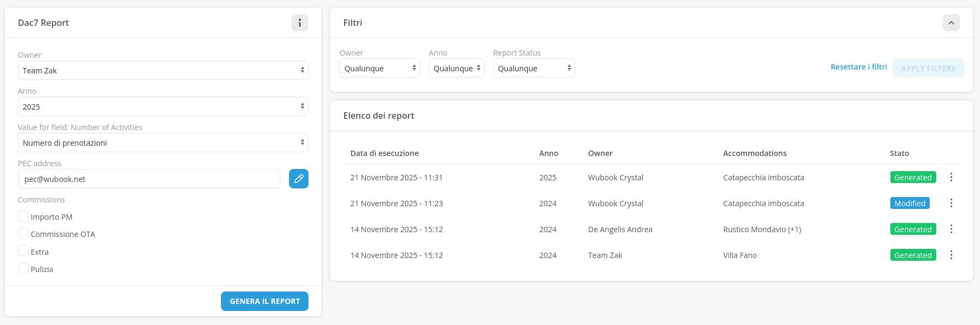Check the Pulizia commission option
The image size is (980, 325).
click(23, 269)
